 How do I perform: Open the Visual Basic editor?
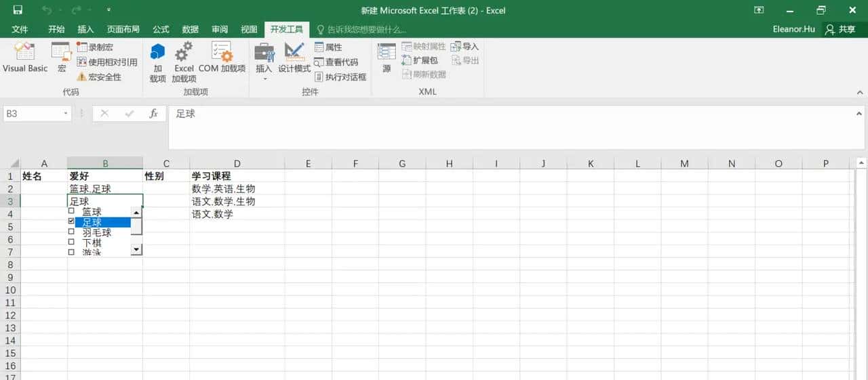[25, 58]
